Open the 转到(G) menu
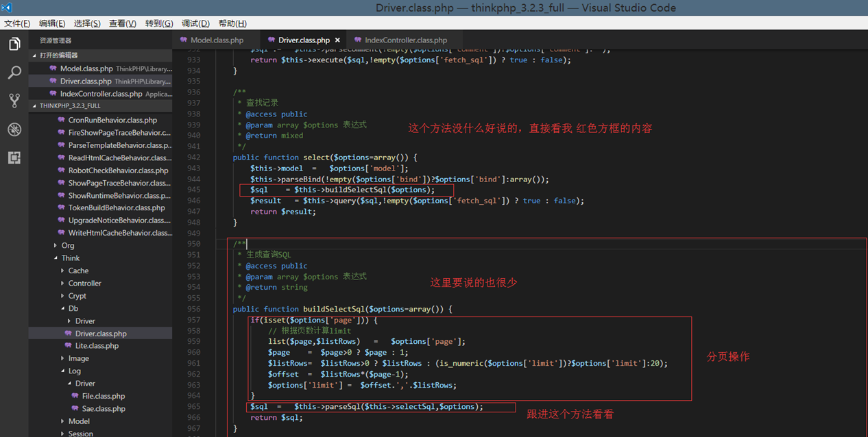Screen dimensions: 868x437 159,23
